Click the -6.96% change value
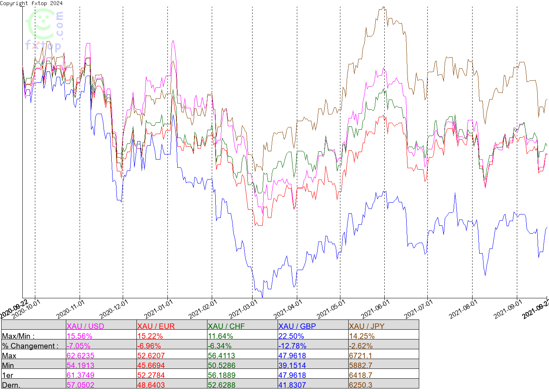The height and width of the screenshot is (392, 549). point(149,346)
